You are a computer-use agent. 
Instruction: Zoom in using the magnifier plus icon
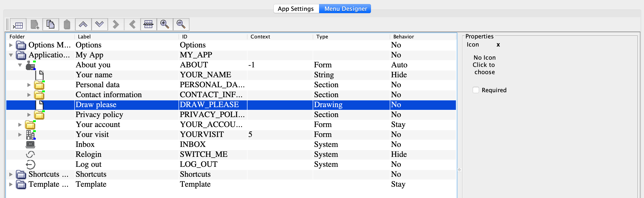[x=165, y=24]
